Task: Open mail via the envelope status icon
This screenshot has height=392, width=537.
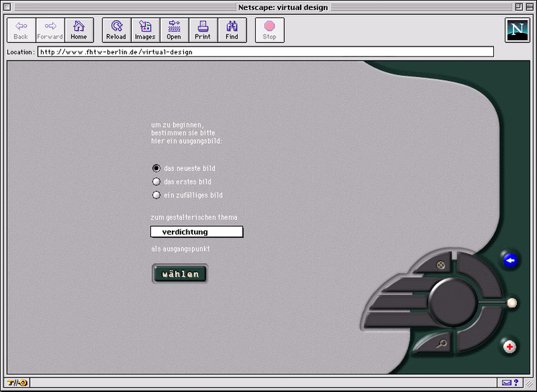Action: (x=506, y=383)
